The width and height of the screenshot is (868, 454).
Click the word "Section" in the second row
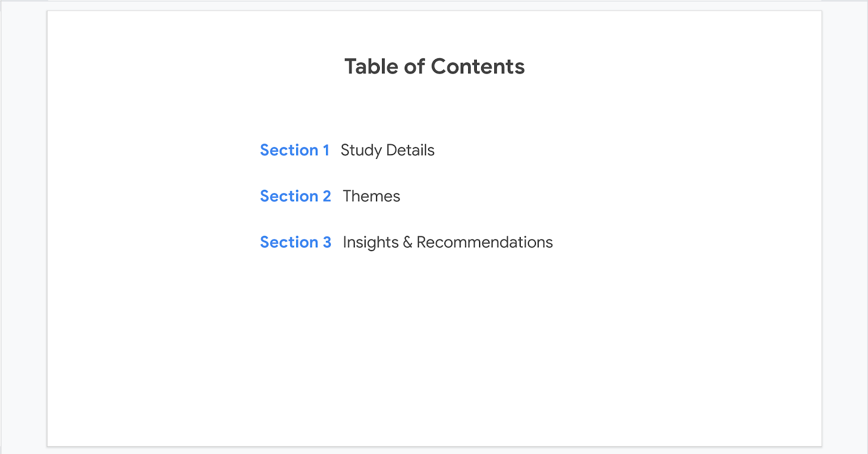[x=289, y=196]
